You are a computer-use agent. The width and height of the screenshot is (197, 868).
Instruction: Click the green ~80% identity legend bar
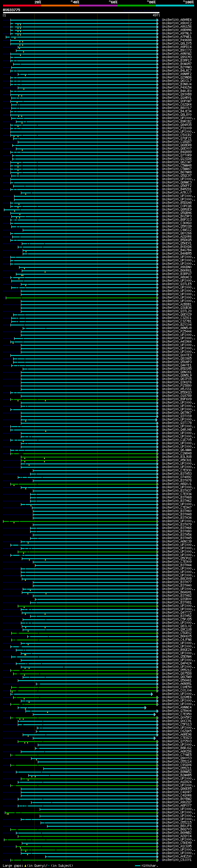(x=137, y=6)
